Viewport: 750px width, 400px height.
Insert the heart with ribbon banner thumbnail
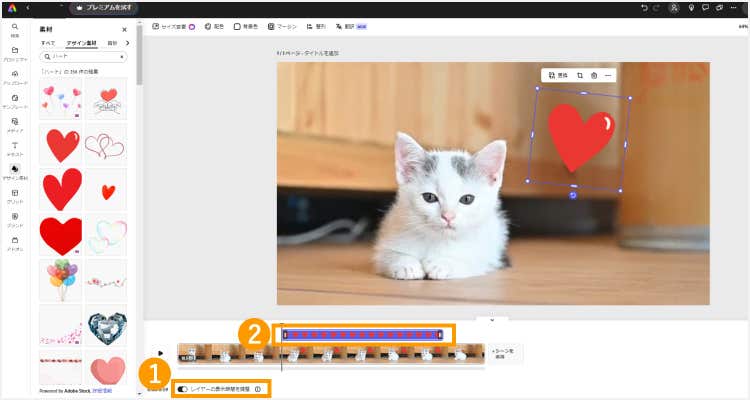(x=107, y=99)
